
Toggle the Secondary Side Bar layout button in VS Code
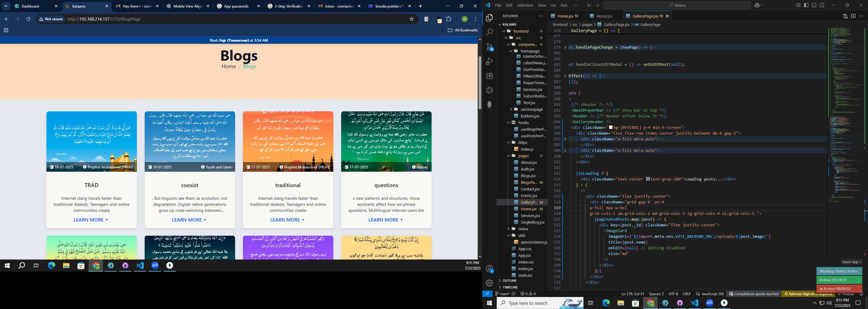(822, 5)
